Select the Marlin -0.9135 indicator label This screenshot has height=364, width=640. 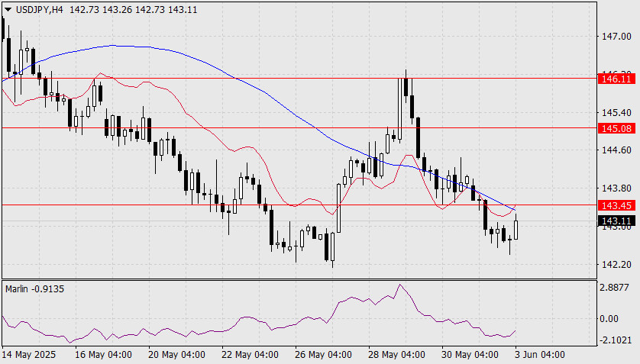tap(34, 289)
